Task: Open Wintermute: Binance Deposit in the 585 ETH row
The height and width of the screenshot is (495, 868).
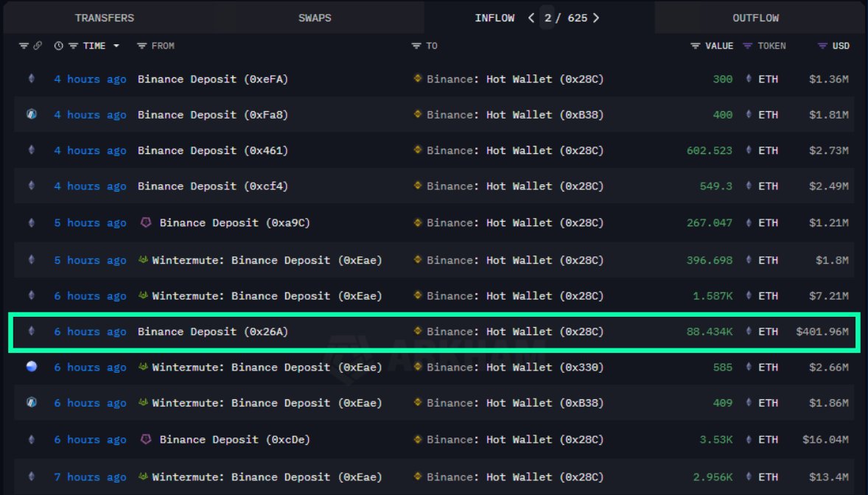Action: (267, 367)
